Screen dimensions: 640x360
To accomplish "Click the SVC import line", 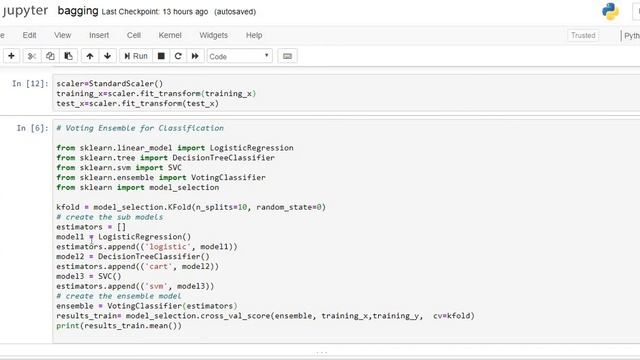I will (119, 167).
